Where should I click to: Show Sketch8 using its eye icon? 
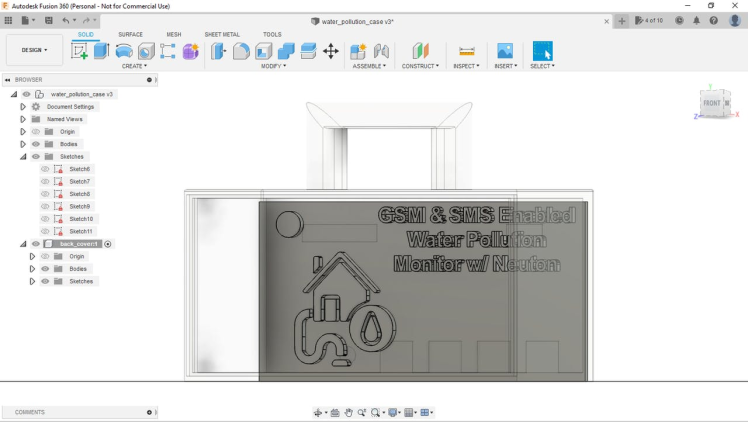pos(45,194)
